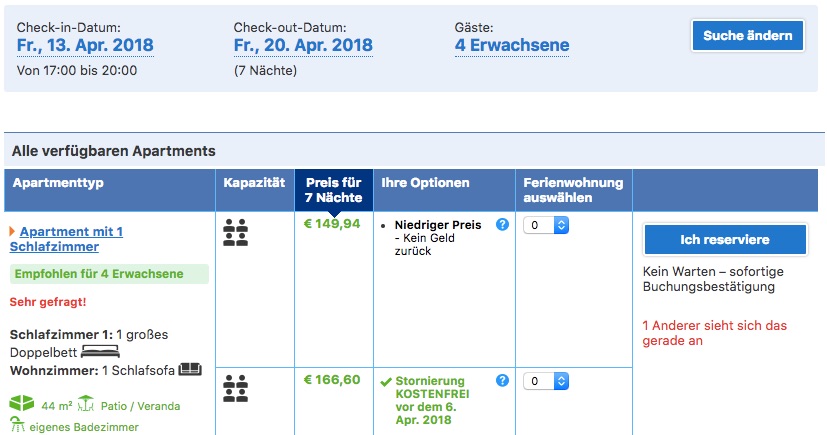The height and width of the screenshot is (435, 827).
Task: Click the Ferienwohnung auswählen column header
Action: (x=573, y=190)
